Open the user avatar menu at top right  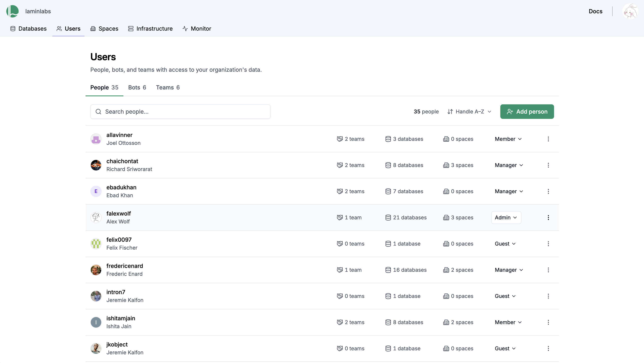tap(630, 11)
